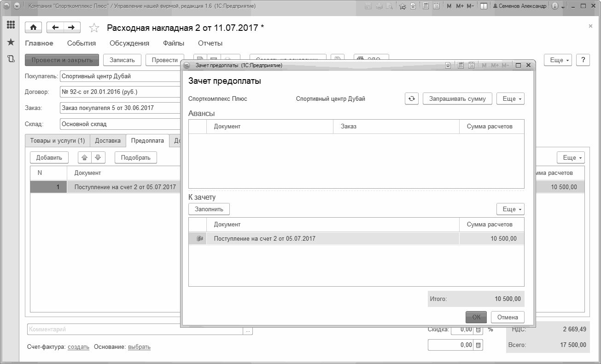Open calculator for the discount amount field
This screenshot has width=601, height=364.
click(x=478, y=345)
